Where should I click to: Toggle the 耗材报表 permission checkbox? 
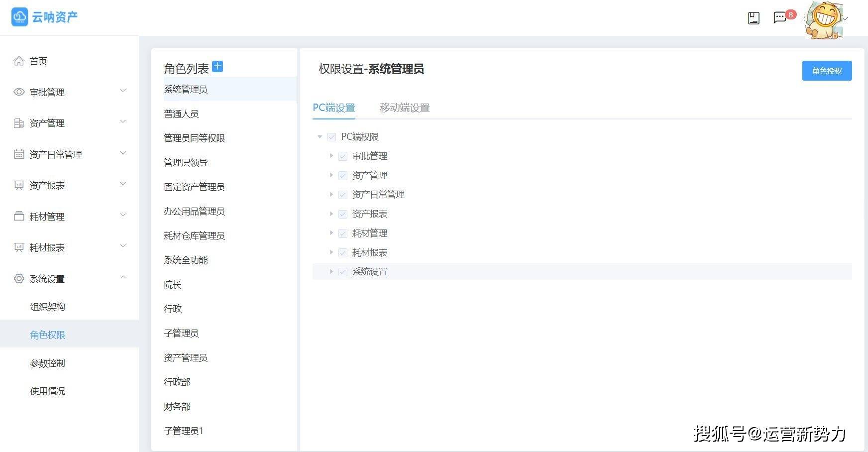[343, 253]
